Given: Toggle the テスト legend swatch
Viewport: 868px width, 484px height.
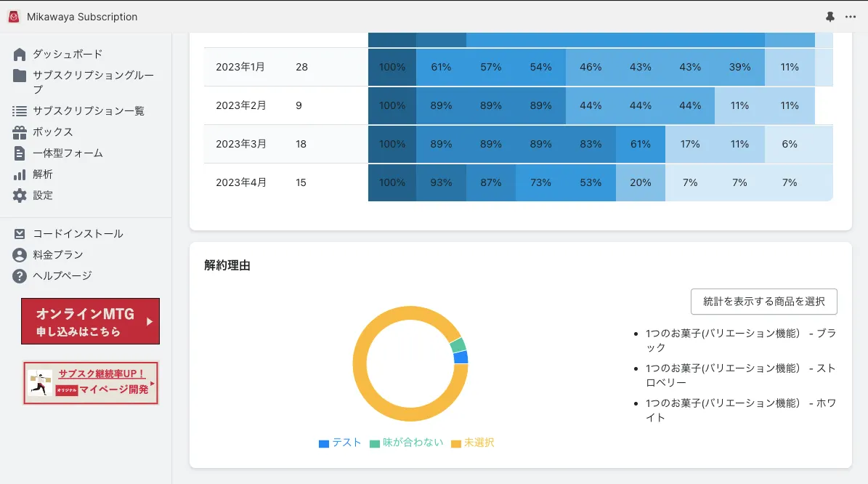Looking at the screenshot, I should (x=324, y=443).
